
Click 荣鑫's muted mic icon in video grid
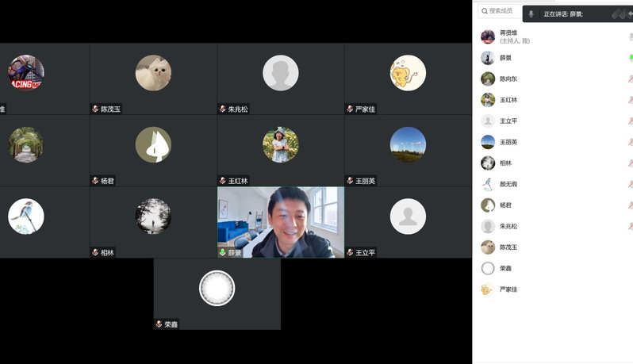coord(159,324)
